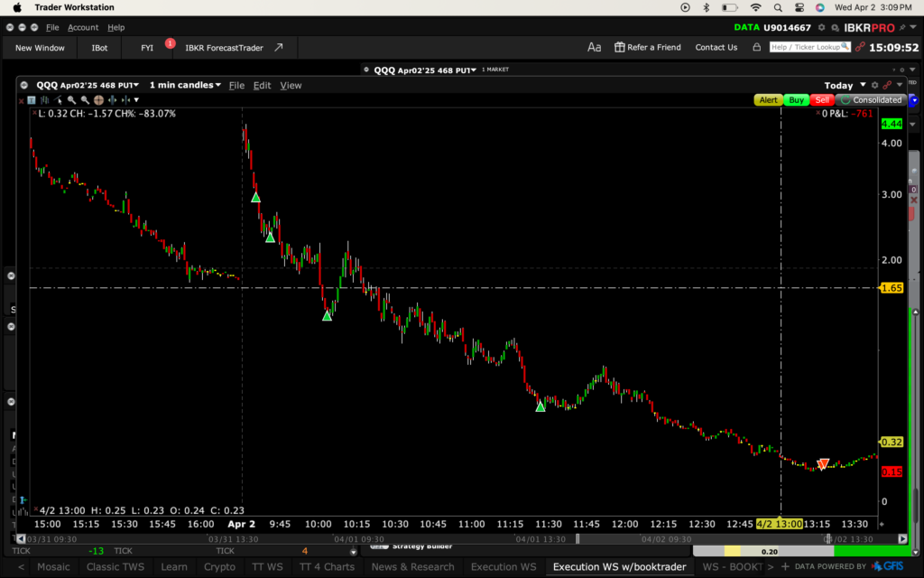
Task: Click the chat bubbles icon near IBKRPRO
Action: pyautogui.click(x=835, y=28)
